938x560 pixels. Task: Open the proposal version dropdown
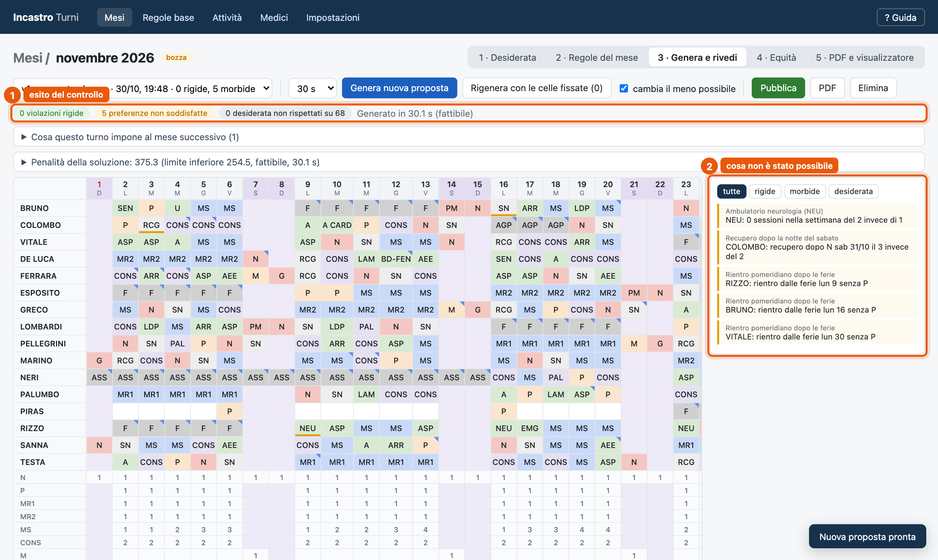[x=143, y=89]
